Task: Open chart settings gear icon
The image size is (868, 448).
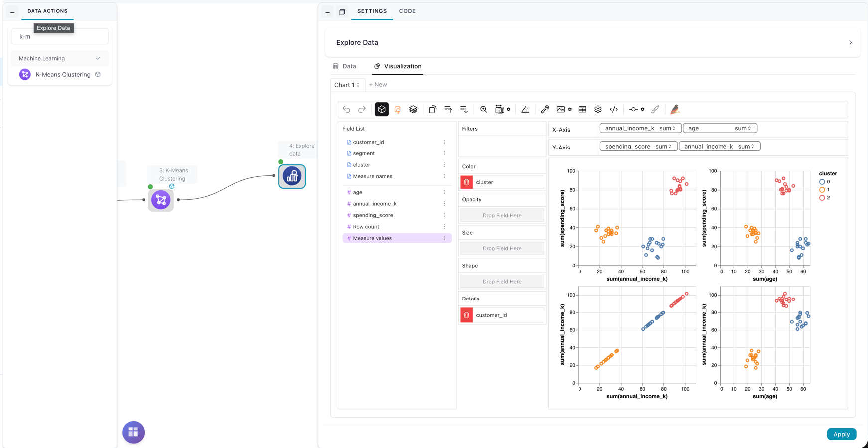Action: pyautogui.click(x=598, y=109)
